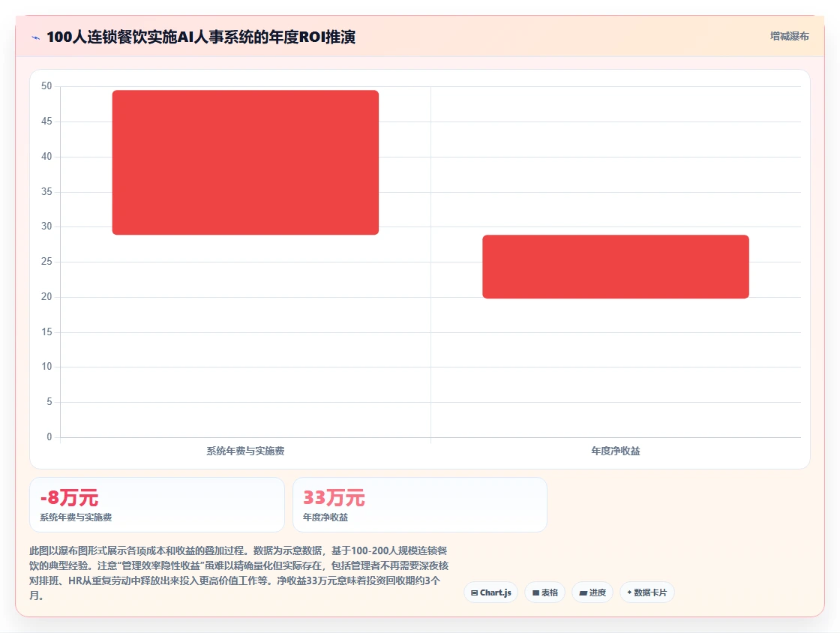Click the 33万元 data card
Image resolution: width=840 pixels, height=633 pixels.
pos(420,505)
